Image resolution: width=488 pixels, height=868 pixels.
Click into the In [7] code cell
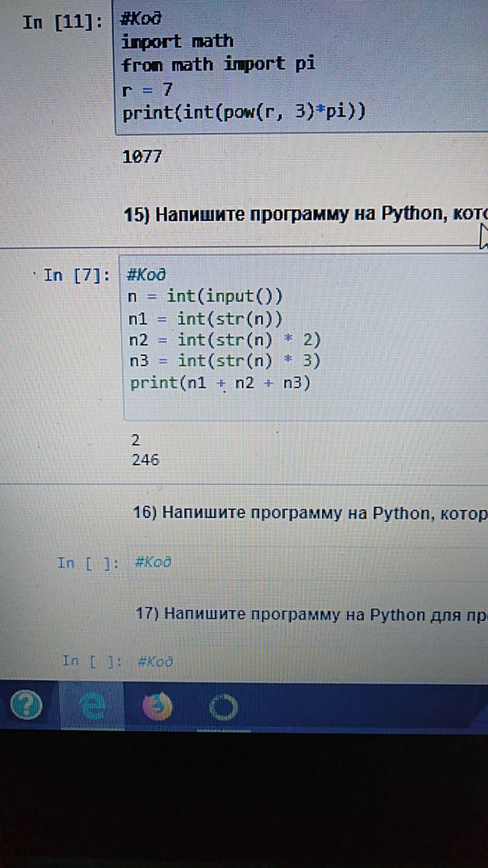(305, 338)
